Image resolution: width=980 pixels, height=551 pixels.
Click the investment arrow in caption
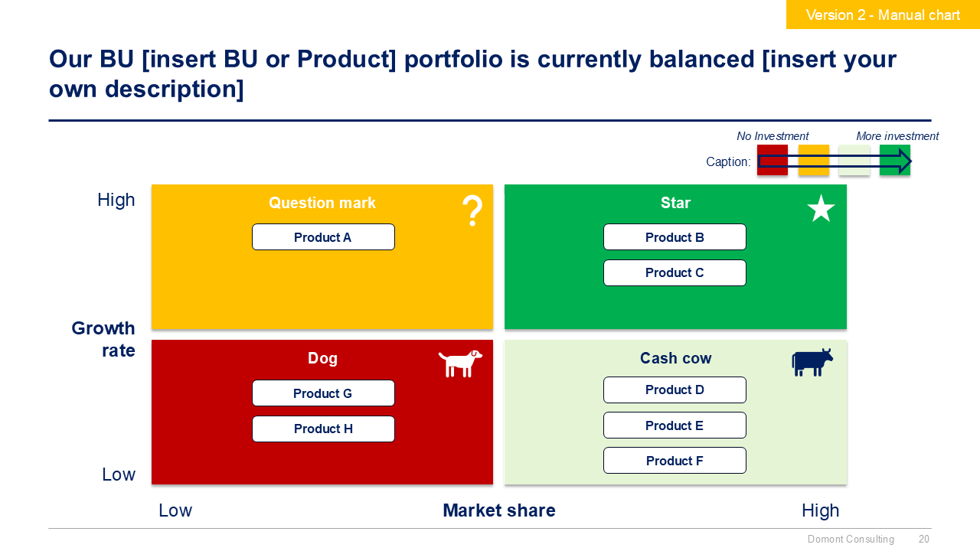tap(834, 161)
